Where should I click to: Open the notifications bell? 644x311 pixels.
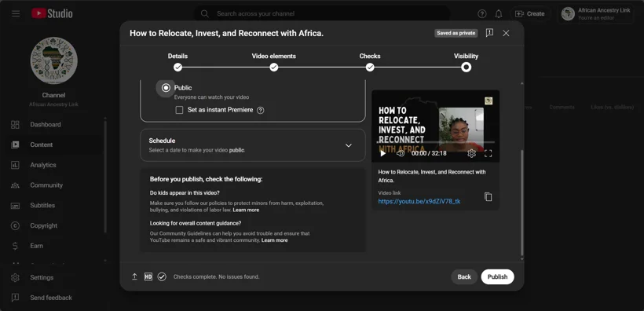499,13
